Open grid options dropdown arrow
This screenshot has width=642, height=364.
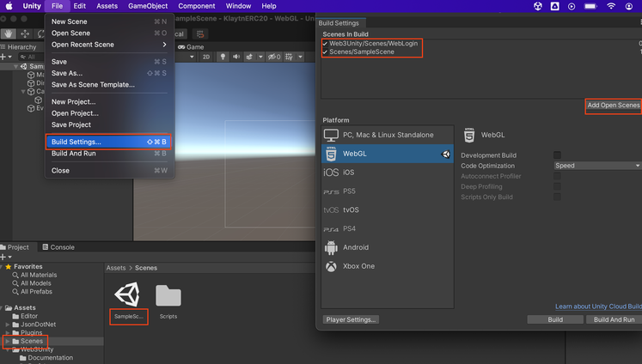point(300,57)
